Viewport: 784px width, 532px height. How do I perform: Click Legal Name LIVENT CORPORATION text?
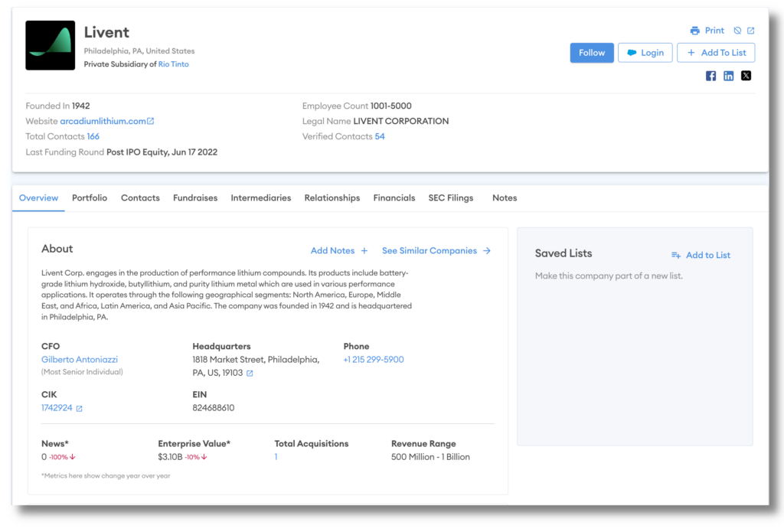401,121
